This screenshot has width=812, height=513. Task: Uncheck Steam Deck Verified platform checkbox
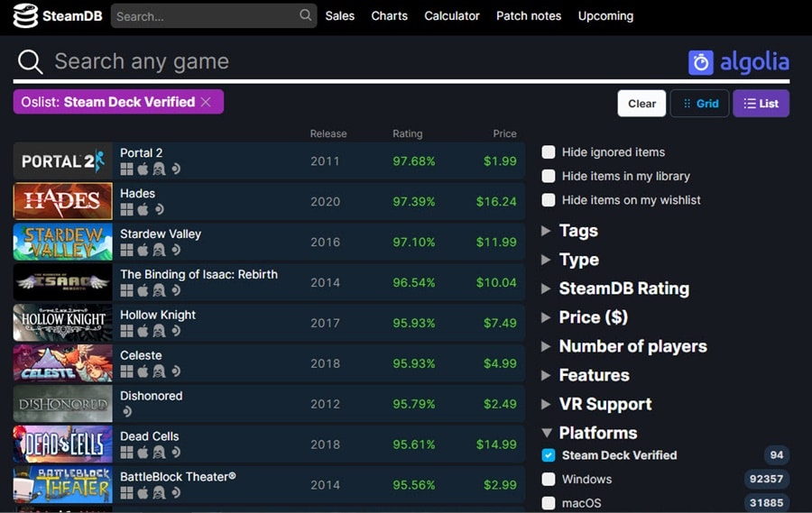coord(549,455)
